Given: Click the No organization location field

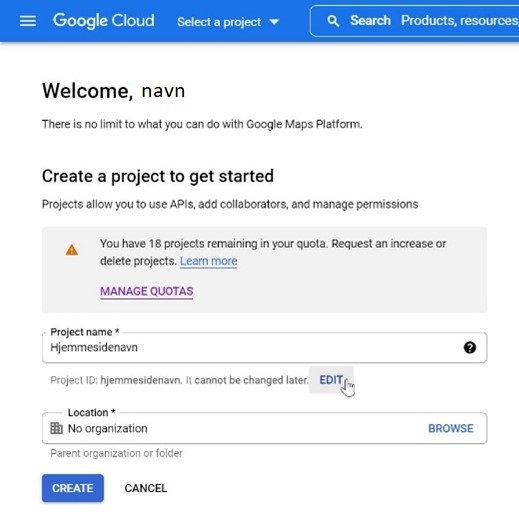Looking at the screenshot, I should click(264, 428).
